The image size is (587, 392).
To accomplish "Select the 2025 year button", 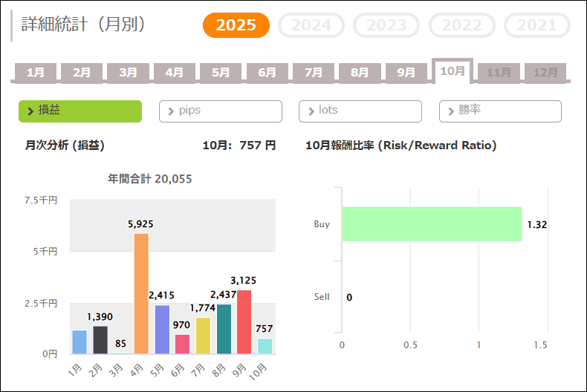I will (x=236, y=25).
